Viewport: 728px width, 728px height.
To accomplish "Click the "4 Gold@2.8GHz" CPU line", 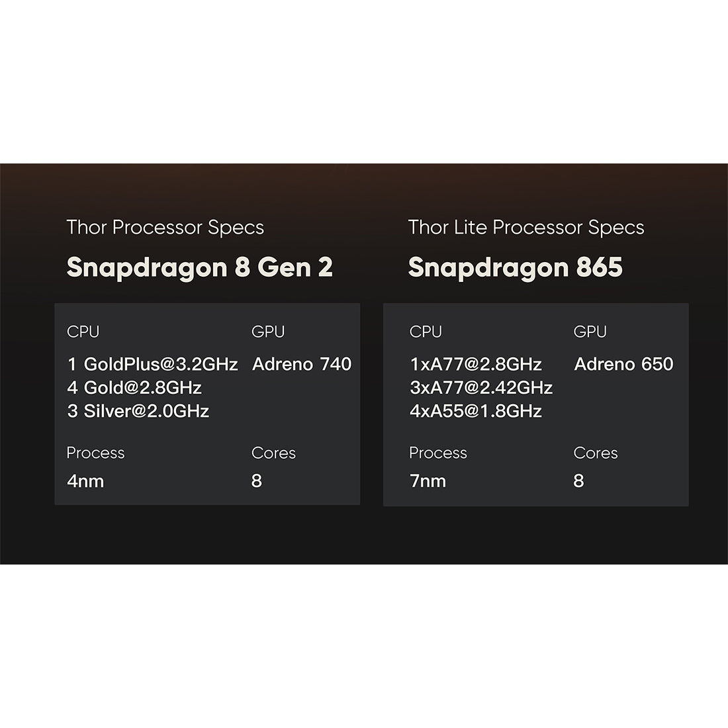I will click(x=134, y=388).
